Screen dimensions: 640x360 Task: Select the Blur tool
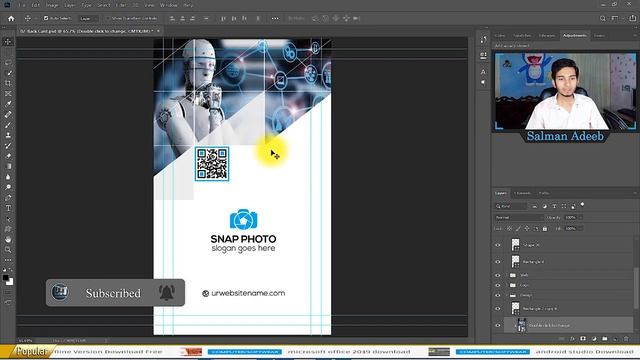[x=8, y=177]
